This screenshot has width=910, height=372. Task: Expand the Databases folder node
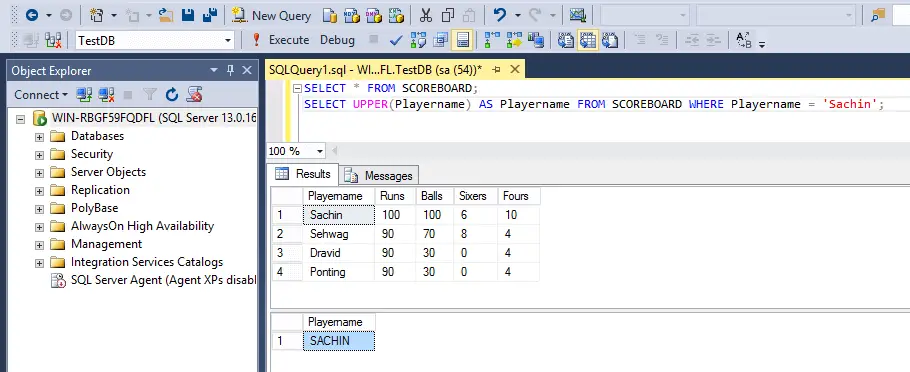39,137
